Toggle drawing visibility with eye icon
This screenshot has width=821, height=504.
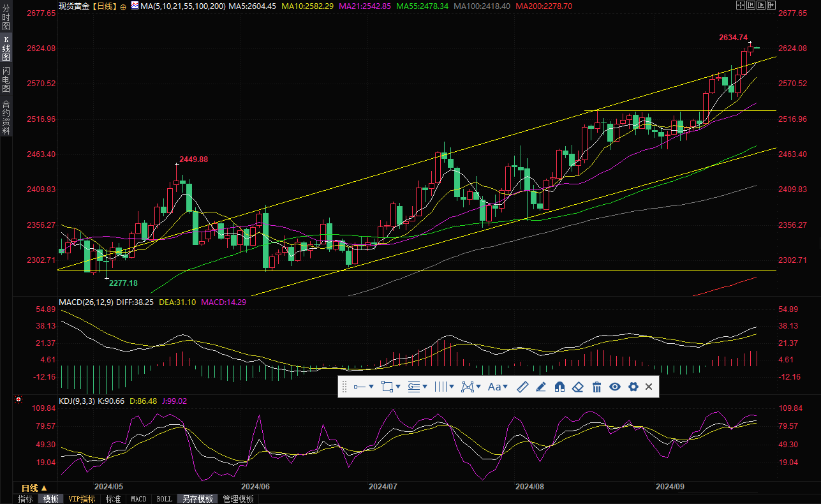pyautogui.click(x=614, y=387)
